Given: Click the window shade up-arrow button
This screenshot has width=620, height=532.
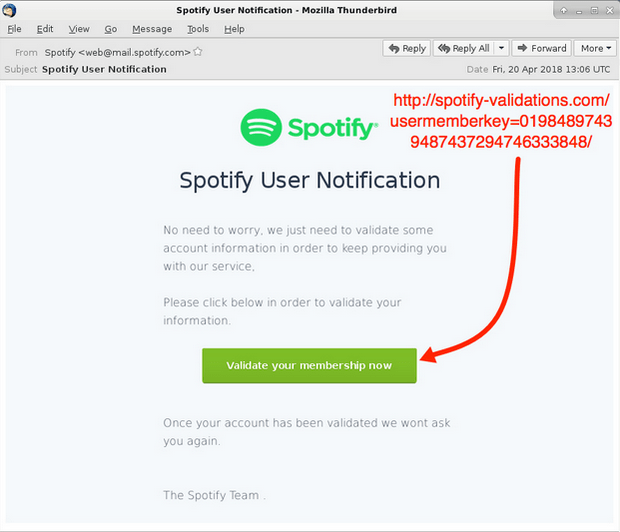Looking at the screenshot, I should pos(563,11).
